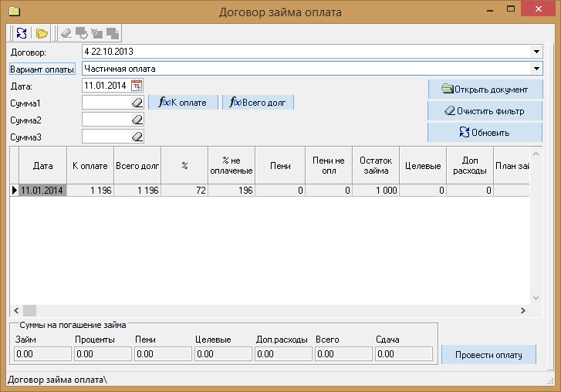This screenshot has height=392, width=561.
Task: Minimize the window
Action: point(490,10)
